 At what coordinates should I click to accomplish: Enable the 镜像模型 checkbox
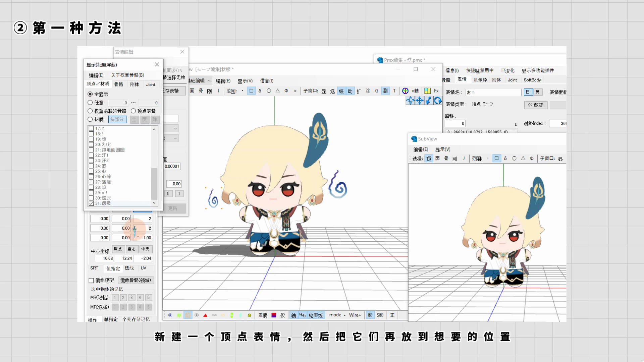91,280
